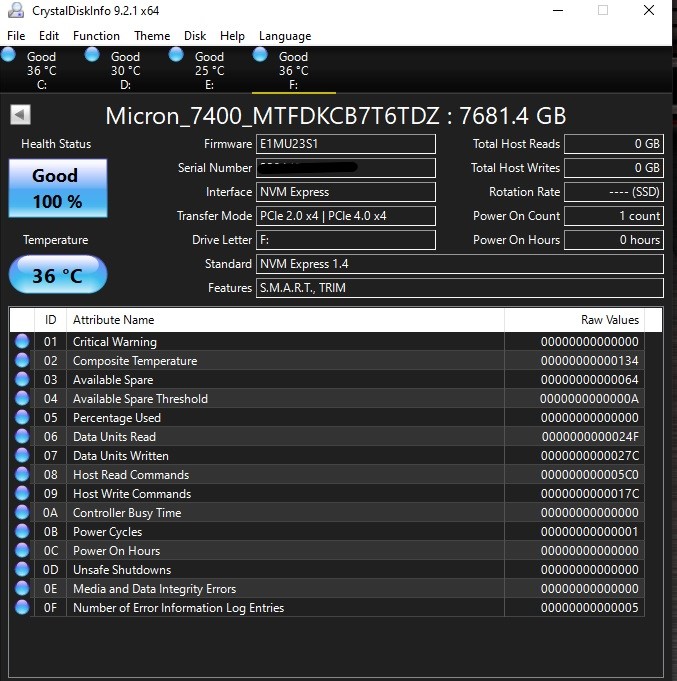Open the Language menu
The height and width of the screenshot is (681, 677).
coord(285,36)
